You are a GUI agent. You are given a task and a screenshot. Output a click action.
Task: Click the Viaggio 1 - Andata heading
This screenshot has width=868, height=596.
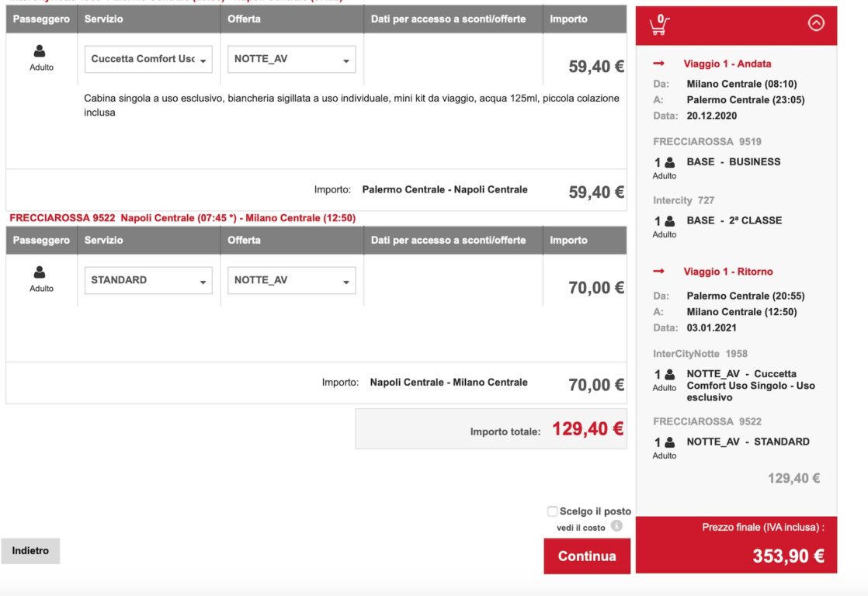(x=727, y=64)
